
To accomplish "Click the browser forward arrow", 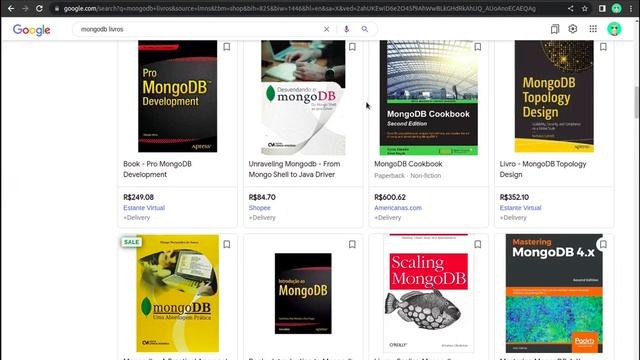I will click(25, 8).
